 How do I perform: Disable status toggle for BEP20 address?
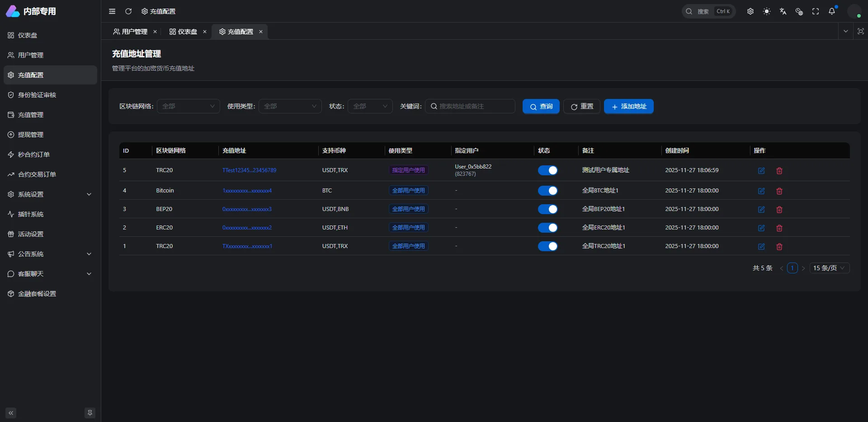click(x=547, y=209)
